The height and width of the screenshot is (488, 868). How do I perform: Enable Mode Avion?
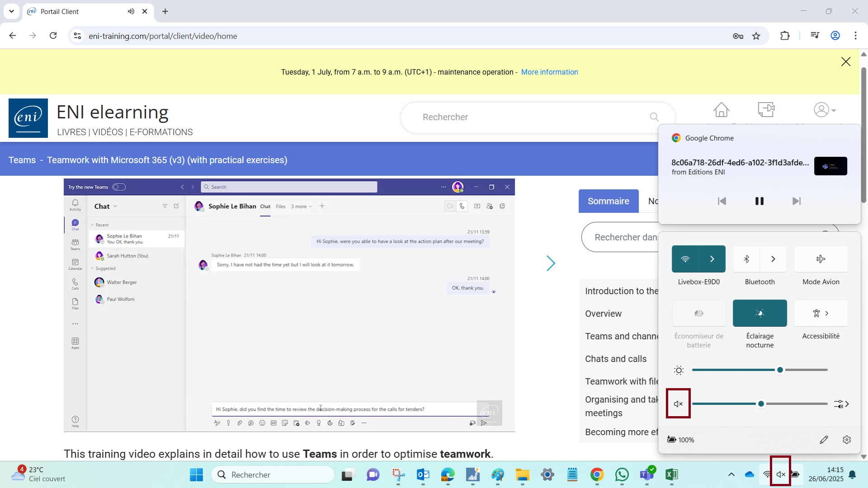point(821,259)
